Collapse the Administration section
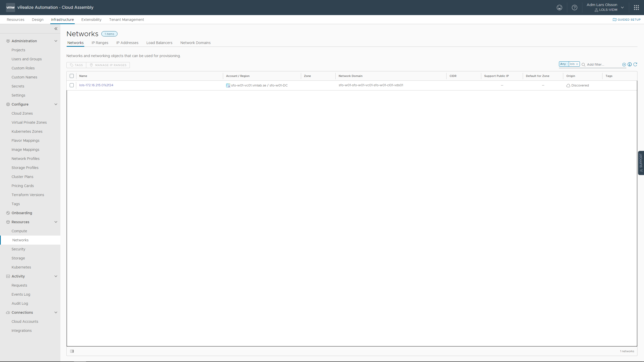The width and height of the screenshot is (644, 362). tap(56, 41)
